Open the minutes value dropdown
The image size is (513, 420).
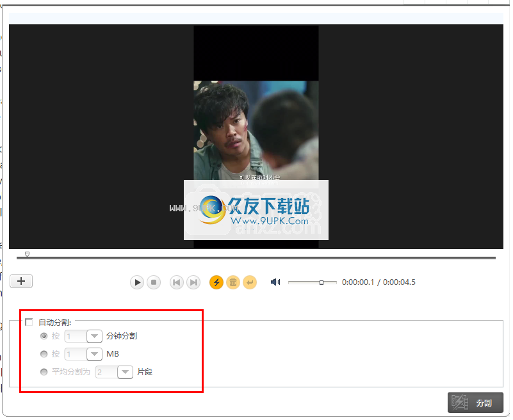tap(94, 336)
